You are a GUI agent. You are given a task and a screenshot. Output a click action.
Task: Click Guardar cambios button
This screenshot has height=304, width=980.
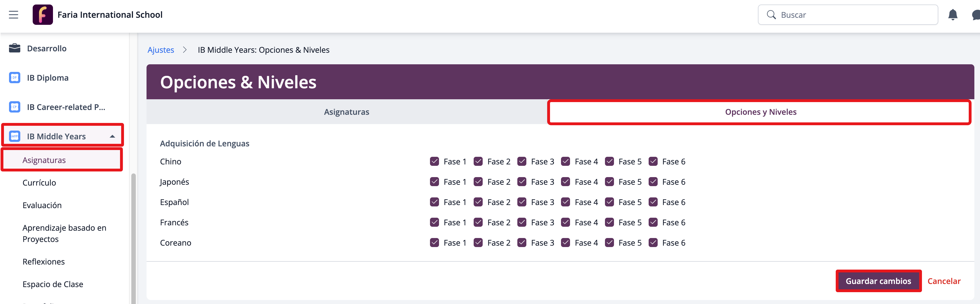878,281
